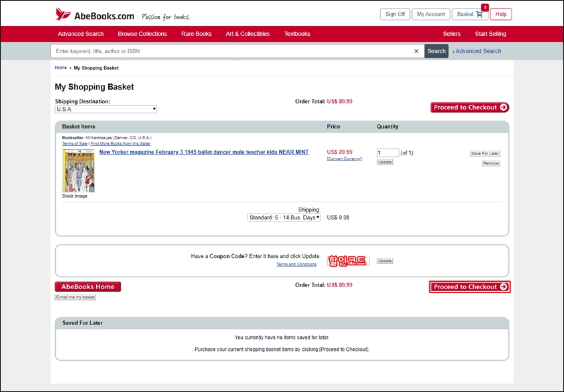Open the New Yorker cover thumbnail

click(78, 171)
